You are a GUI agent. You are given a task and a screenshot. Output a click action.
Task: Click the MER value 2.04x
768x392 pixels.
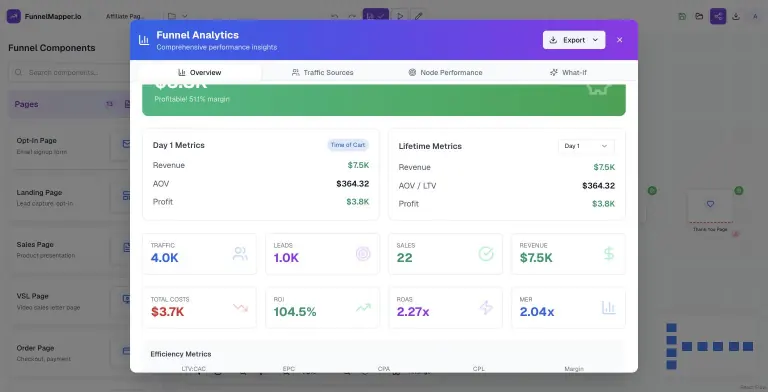click(537, 312)
